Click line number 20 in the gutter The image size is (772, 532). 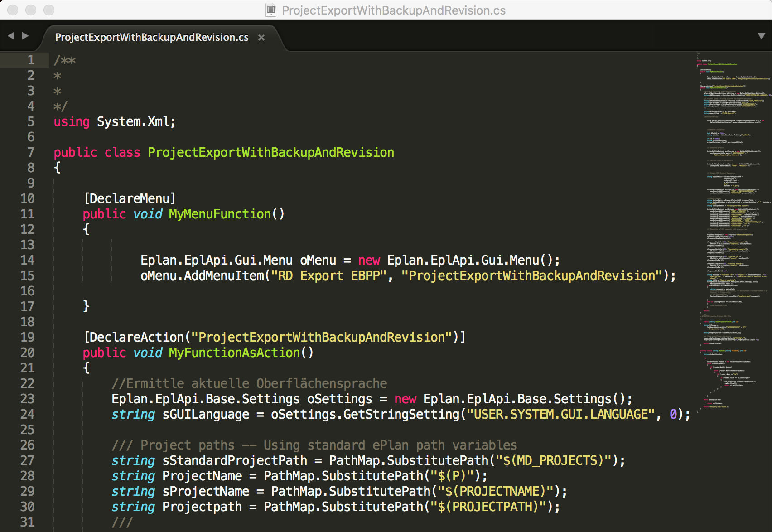coord(27,353)
